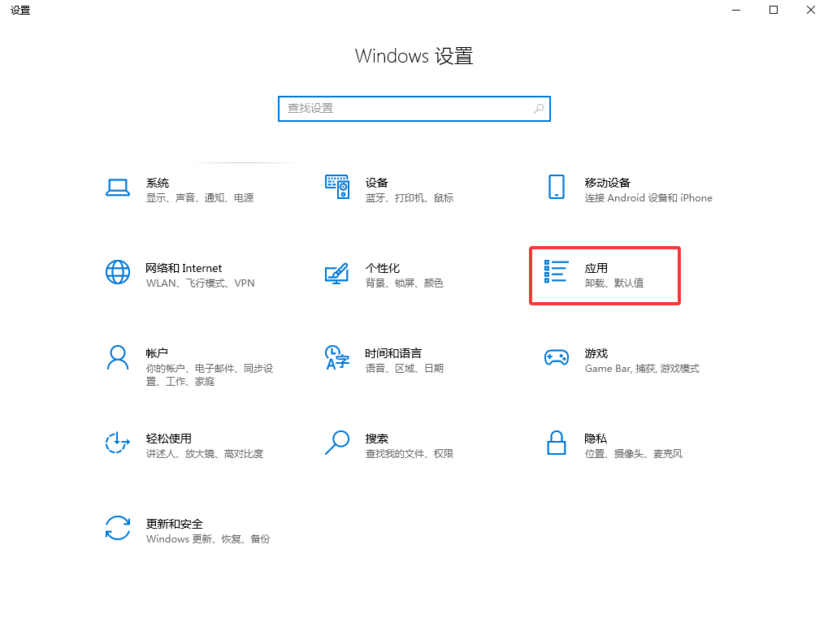This screenshot has height=644, width=828.
Task: Click the text Game Bar, 捕获, 游戏模式
Action: (x=642, y=369)
